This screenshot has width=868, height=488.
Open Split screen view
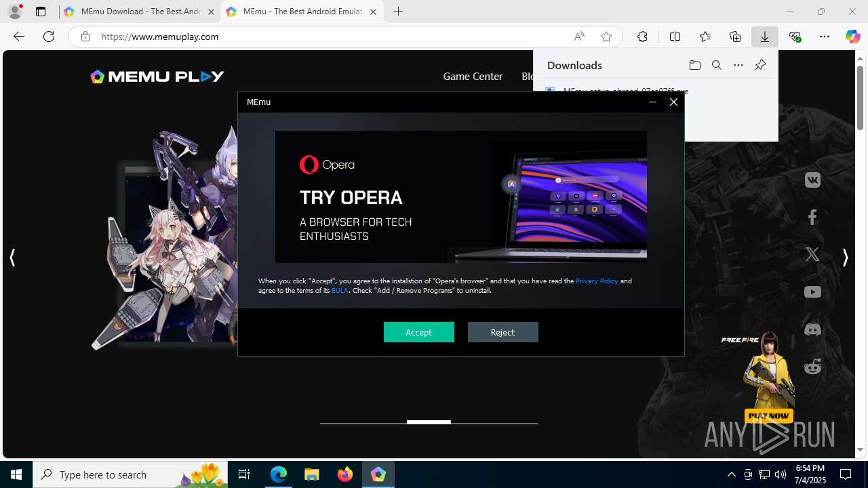[x=675, y=37]
